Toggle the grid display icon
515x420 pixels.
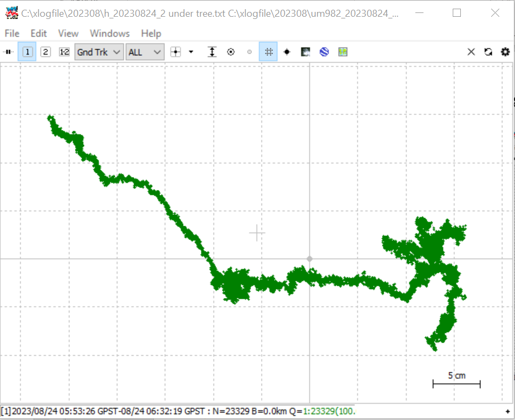click(x=269, y=51)
